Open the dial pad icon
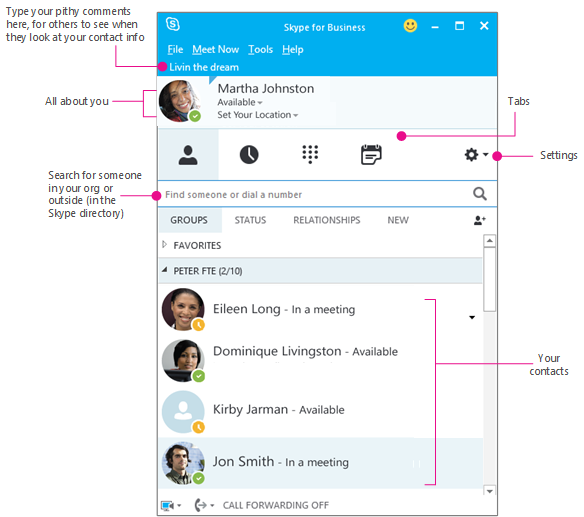The image size is (584, 517). point(310,154)
